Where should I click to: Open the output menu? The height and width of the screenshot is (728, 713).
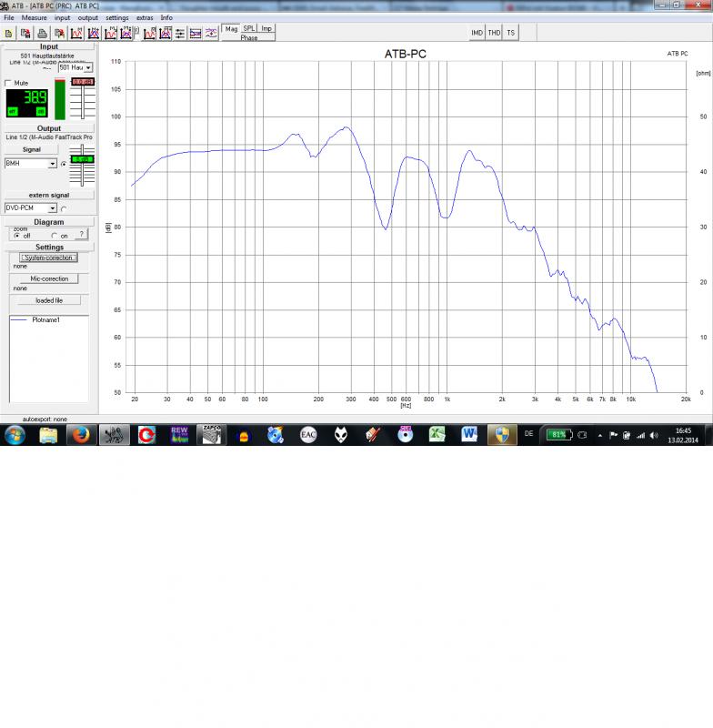coord(87,17)
